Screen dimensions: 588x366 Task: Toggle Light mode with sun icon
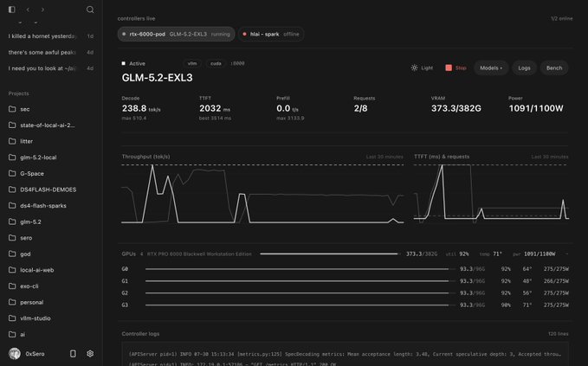click(414, 67)
